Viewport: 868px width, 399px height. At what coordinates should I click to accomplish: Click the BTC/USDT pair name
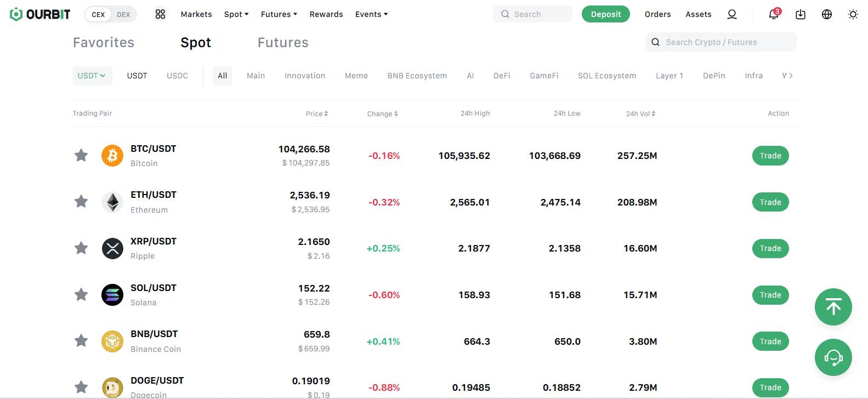153,149
